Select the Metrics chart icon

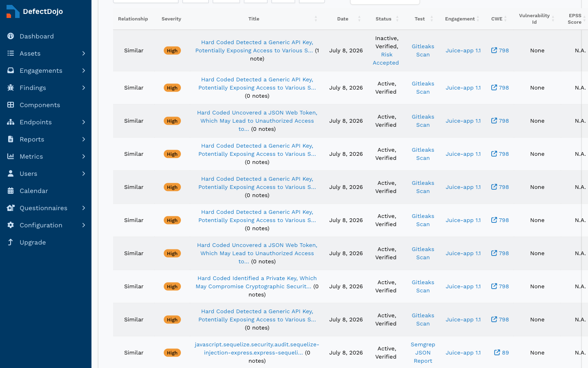point(11,156)
